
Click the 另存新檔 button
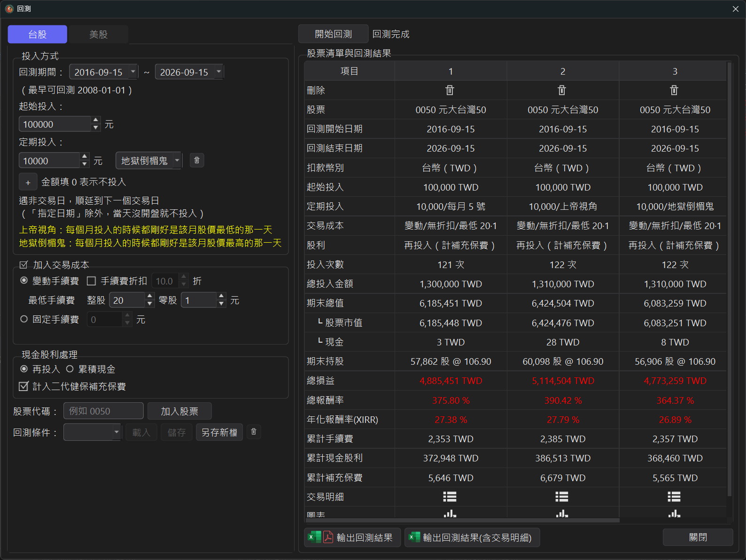[x=219, y=432]
